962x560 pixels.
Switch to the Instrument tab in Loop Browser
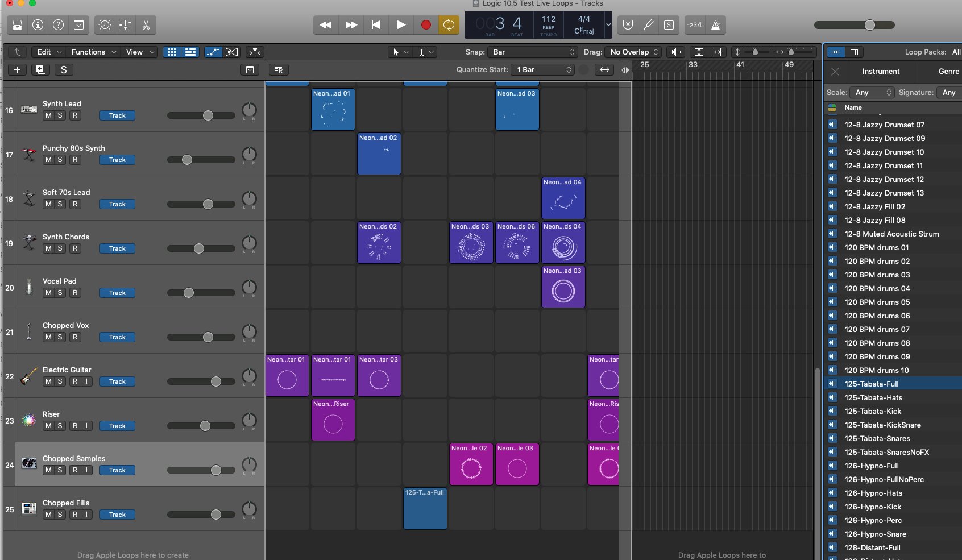point(881,72)
